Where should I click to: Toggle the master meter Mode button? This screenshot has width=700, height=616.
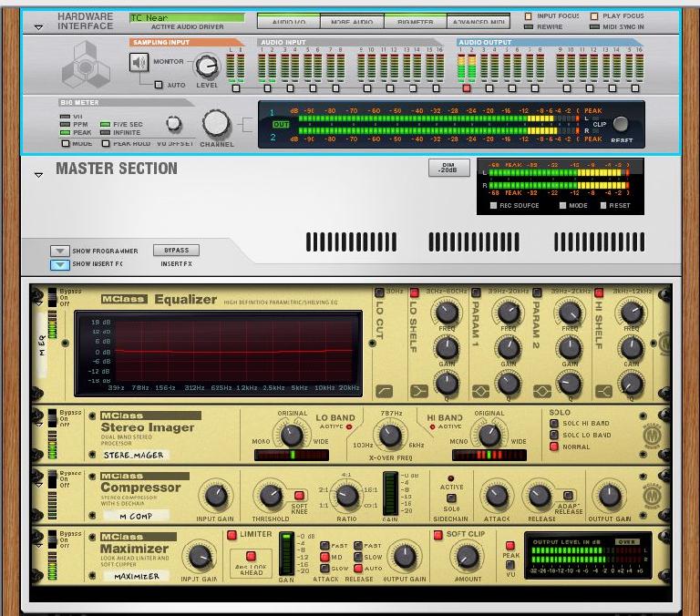click(x=562, y=205)
